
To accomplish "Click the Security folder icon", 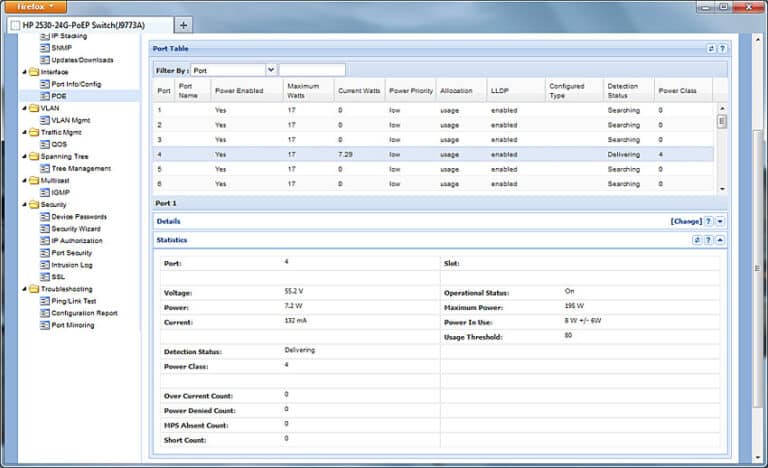I will point(34,204).
